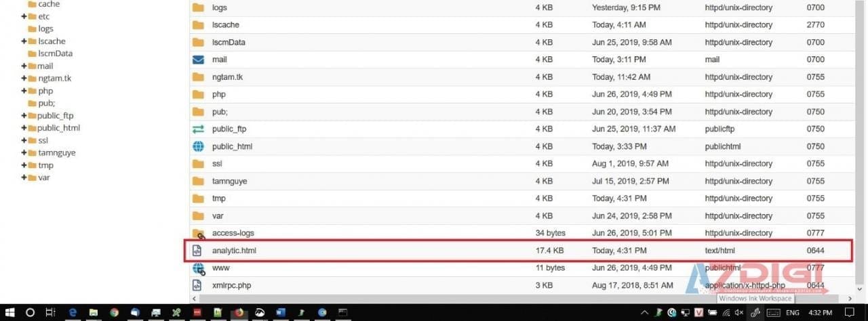This screenshot has width=868, height=321.
Task: Click the mail envelope icon in file list
Action: tap(198, 60)
